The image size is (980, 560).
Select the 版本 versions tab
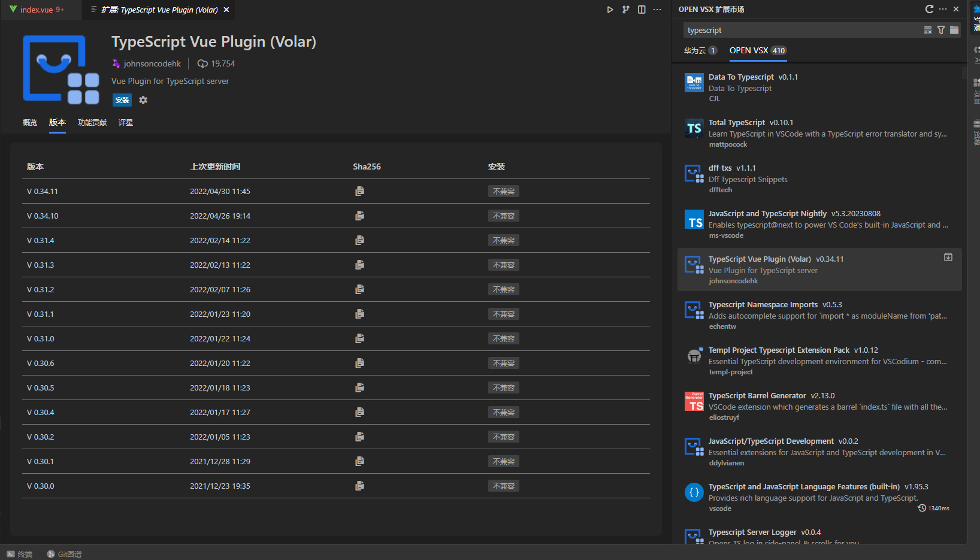point(58,122)
